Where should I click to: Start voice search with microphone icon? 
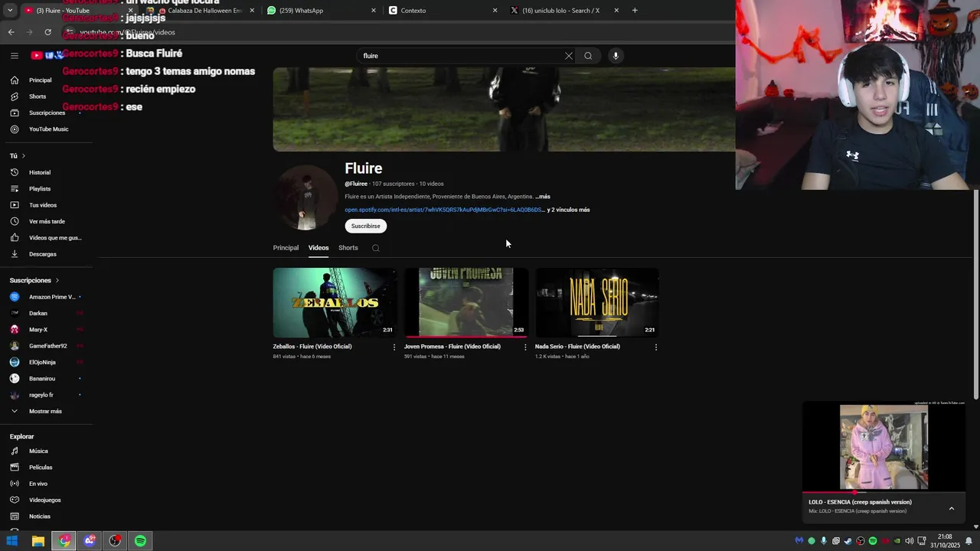[x=615, y=56]
